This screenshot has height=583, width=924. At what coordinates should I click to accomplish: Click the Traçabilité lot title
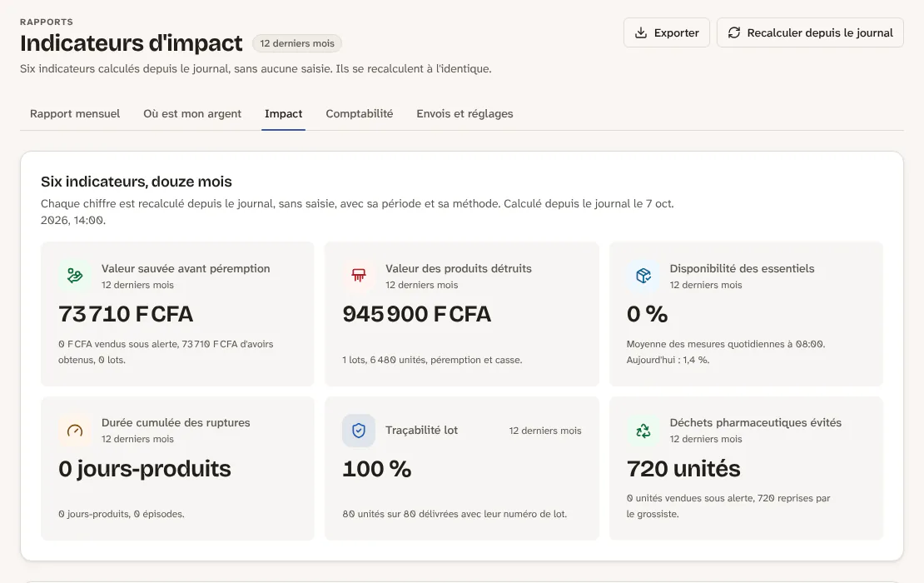421,431
